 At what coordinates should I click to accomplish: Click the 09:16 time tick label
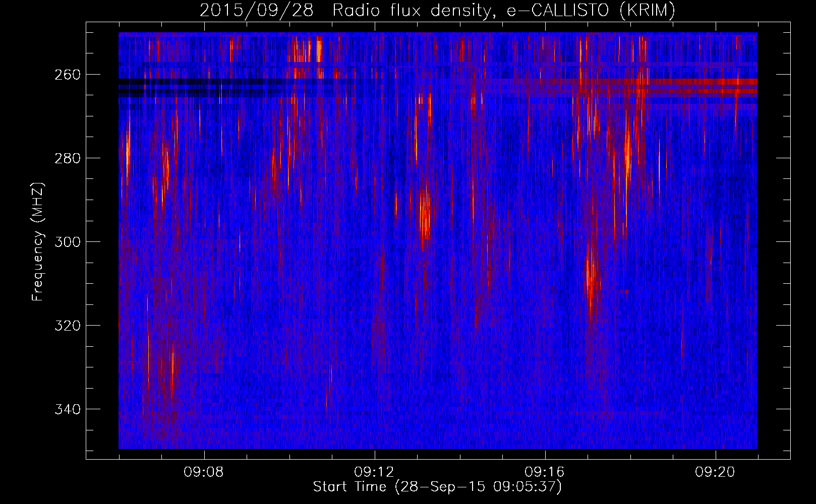(545, 472)
